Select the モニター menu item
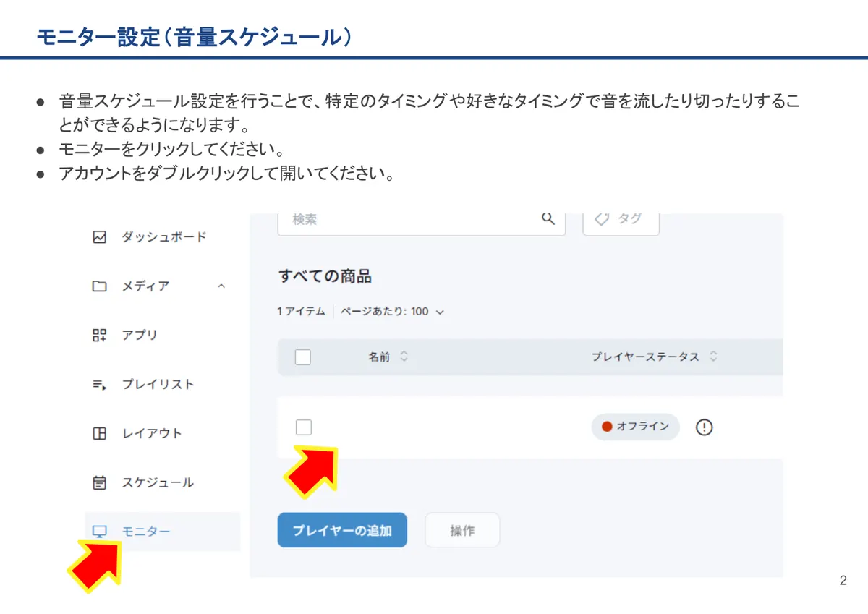Image resolution: width=868 pixels, height=614 pixels. click(x=163, y=532)
